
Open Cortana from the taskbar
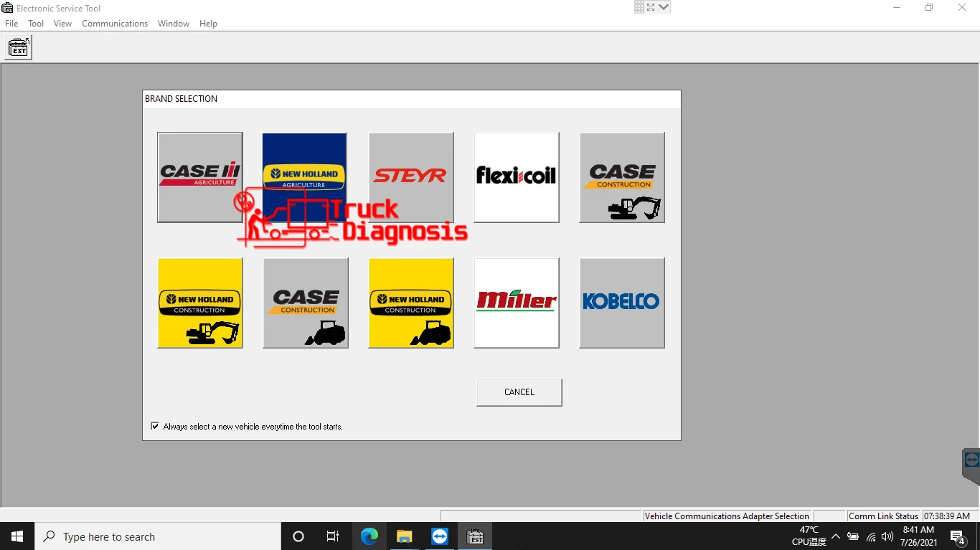[x=298, y=536]
